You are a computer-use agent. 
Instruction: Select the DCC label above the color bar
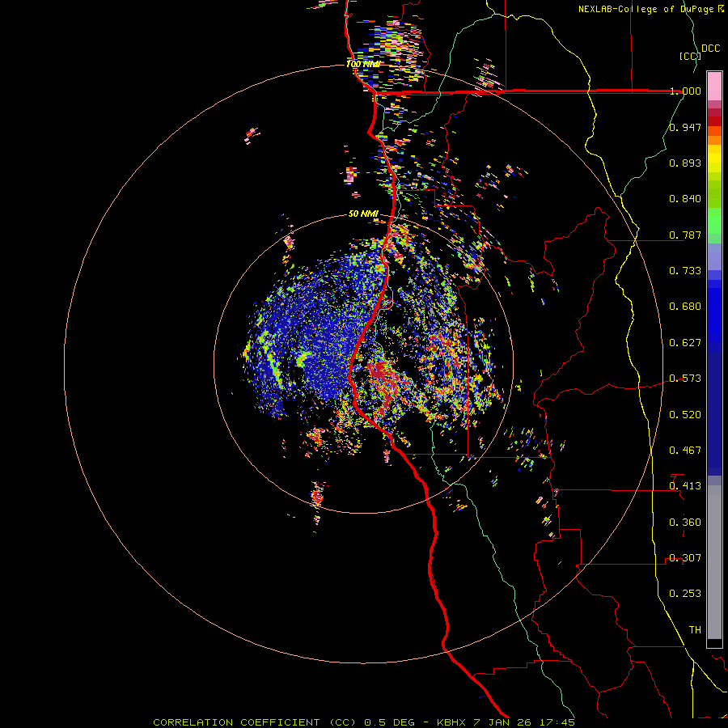pos(710,49)
